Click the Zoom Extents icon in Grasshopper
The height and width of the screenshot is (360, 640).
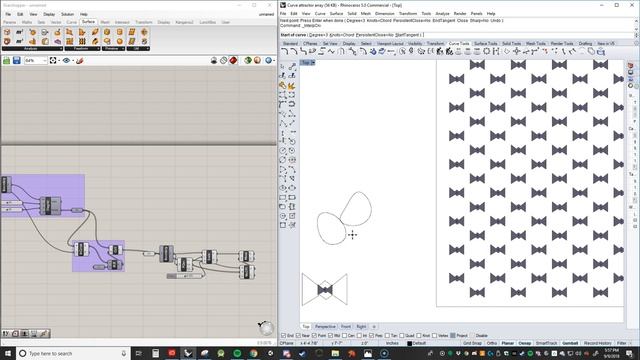[53, 60]
